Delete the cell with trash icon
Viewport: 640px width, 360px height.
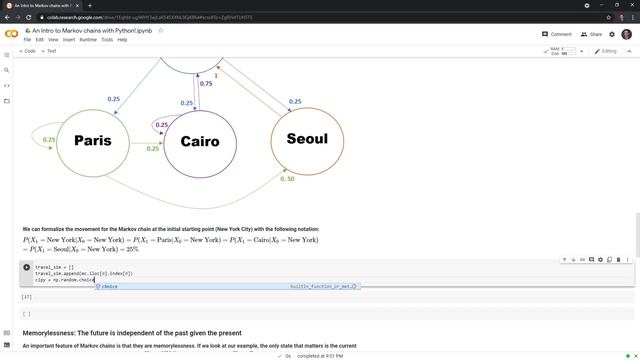click(x=618, y=260)
